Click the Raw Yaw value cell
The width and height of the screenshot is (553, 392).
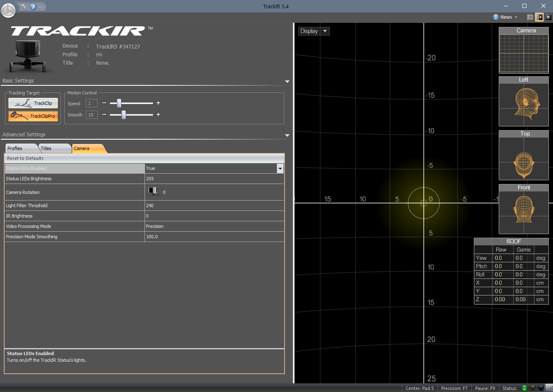point(503,258)
